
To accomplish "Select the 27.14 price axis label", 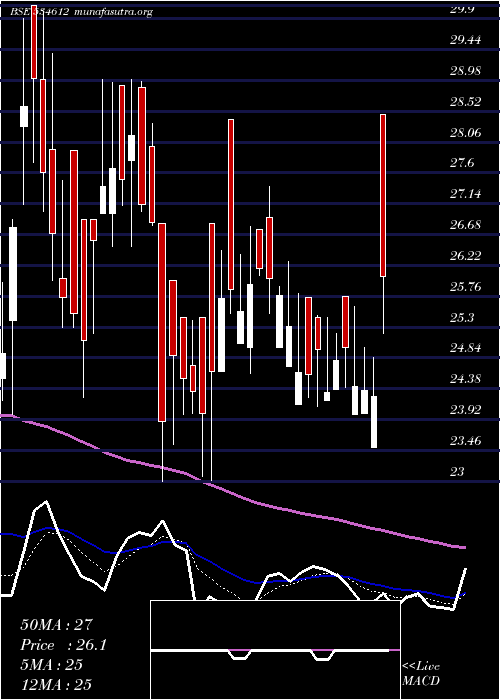I will [x=466, y=194].
